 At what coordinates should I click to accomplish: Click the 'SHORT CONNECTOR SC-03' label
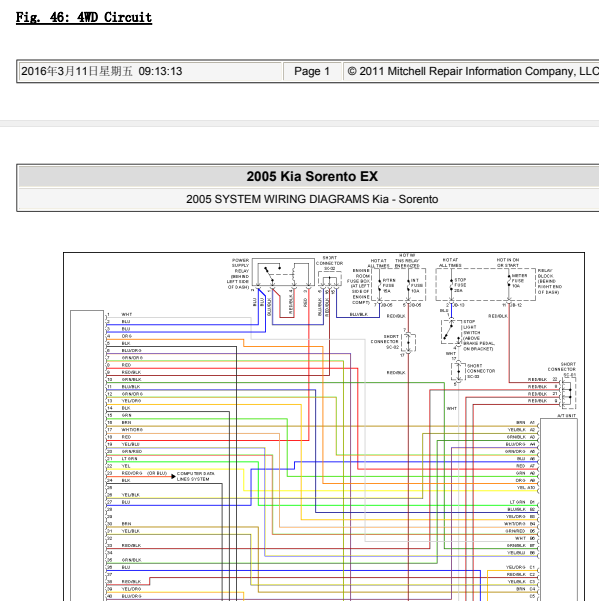(x=481, y=371)
